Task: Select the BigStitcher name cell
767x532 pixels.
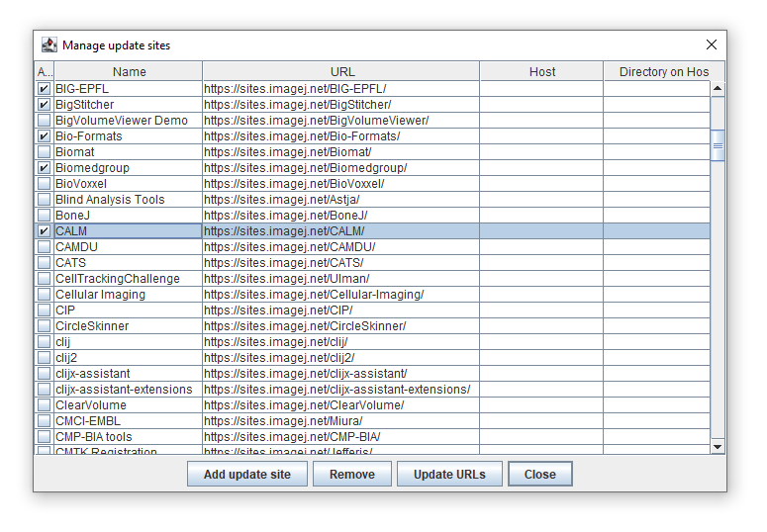Action: (128, 105)
